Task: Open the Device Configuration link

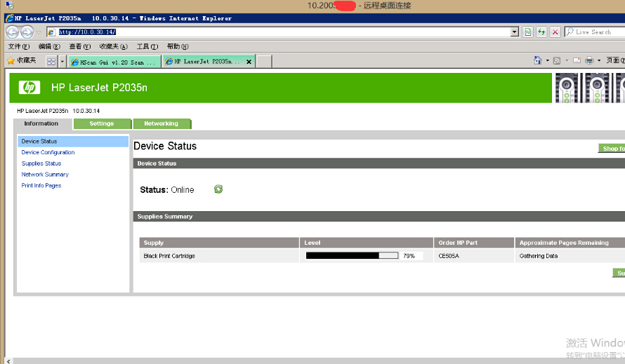Action: coord(48,152)
